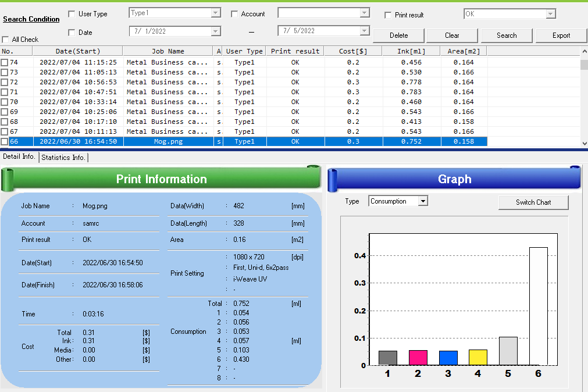
Task: Click the total consumption value 0.752
Action: click(x=241, y=304)
